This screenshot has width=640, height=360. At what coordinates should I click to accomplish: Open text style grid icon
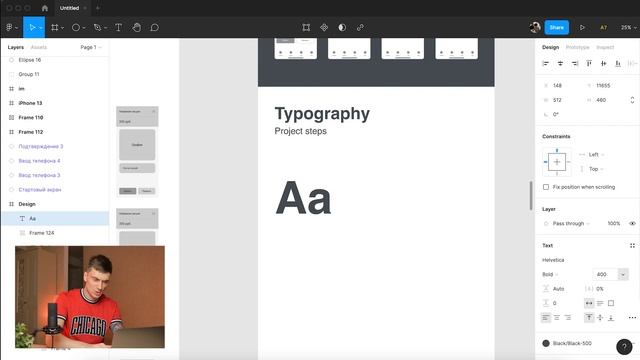[632, 245]
